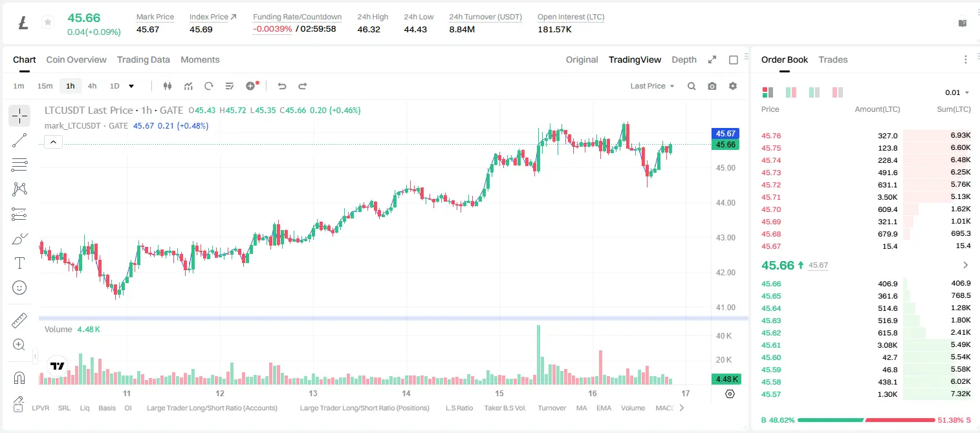
Task: Click the candlestick chart style icon
Action: pyautogui.click(x=168, y=86)
